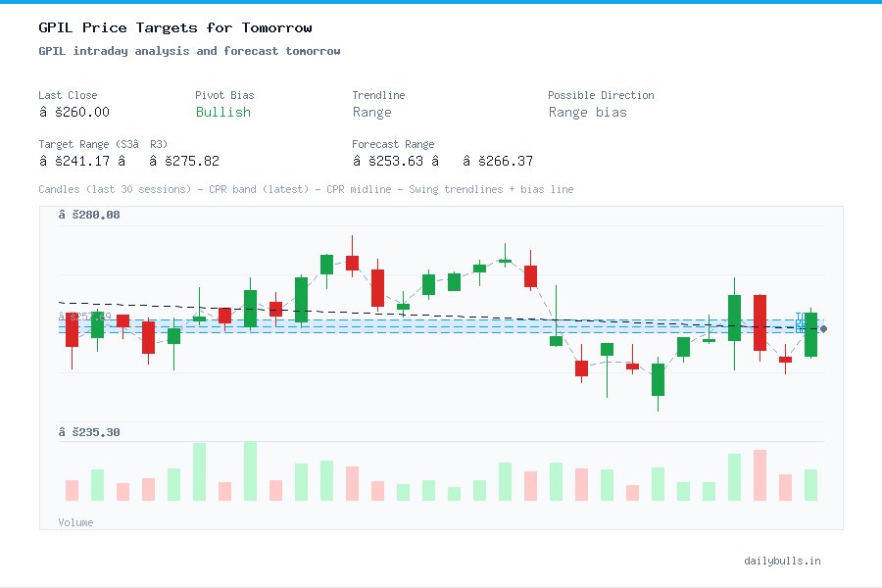The height and width of the screenshot is (588, 882).
Task: Click the deep red candle on the right side
Action: coord(760,323)
